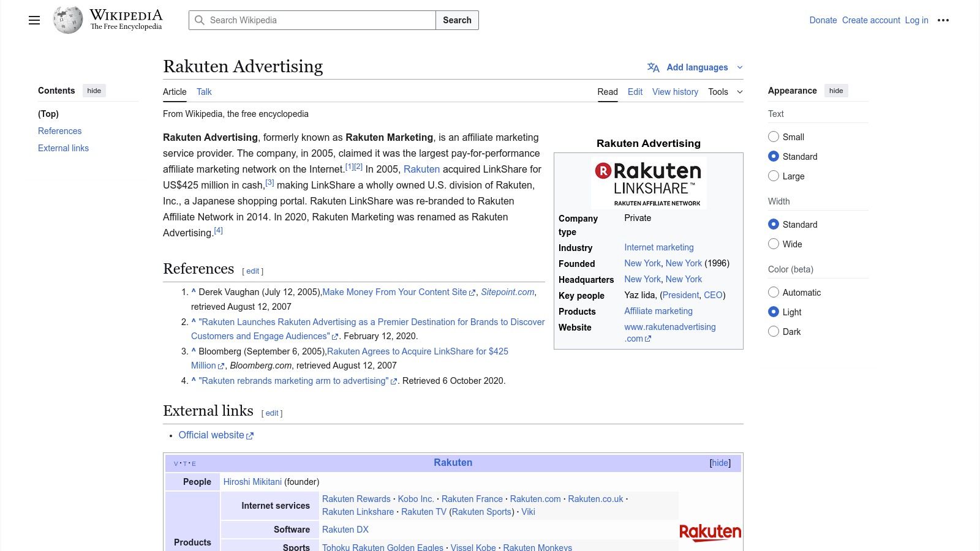Select the Small text size radio
Viewport: 980px width, 551px height.
(x=774, y=137)
